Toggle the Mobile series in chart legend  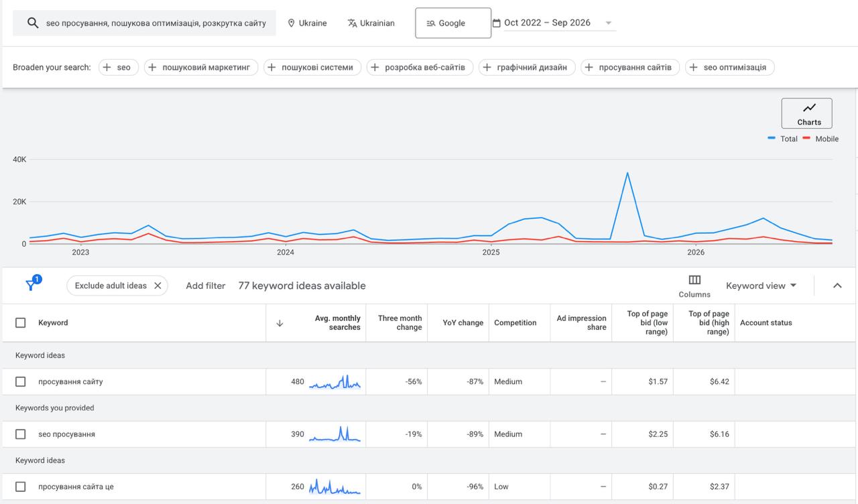click(x=820, y=139)
